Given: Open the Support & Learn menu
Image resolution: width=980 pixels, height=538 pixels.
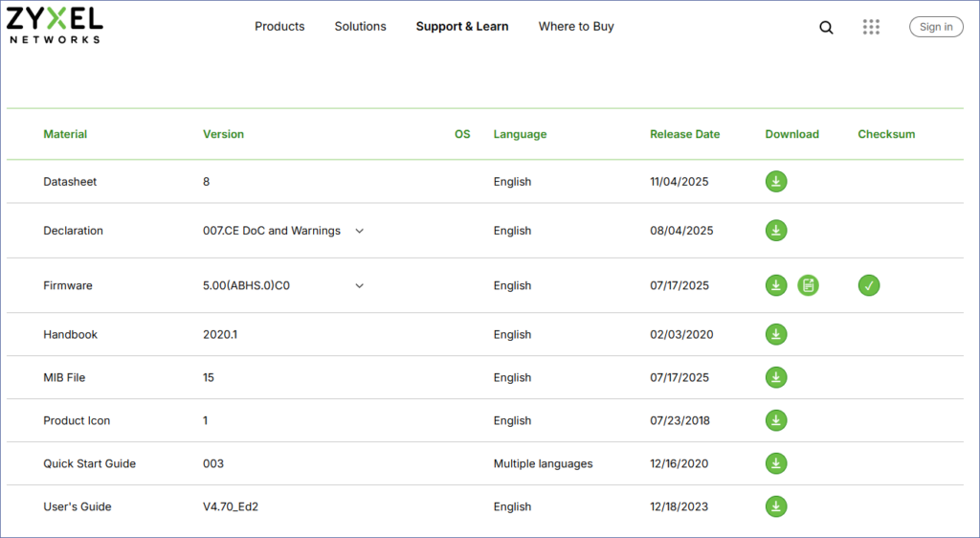Looking at the screenshot, I should click(x=462, y=27).
